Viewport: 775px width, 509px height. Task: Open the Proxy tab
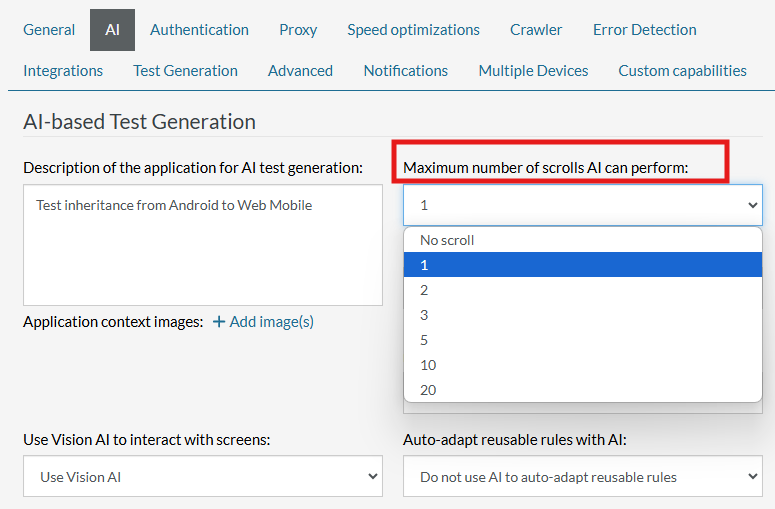[298, 30]
